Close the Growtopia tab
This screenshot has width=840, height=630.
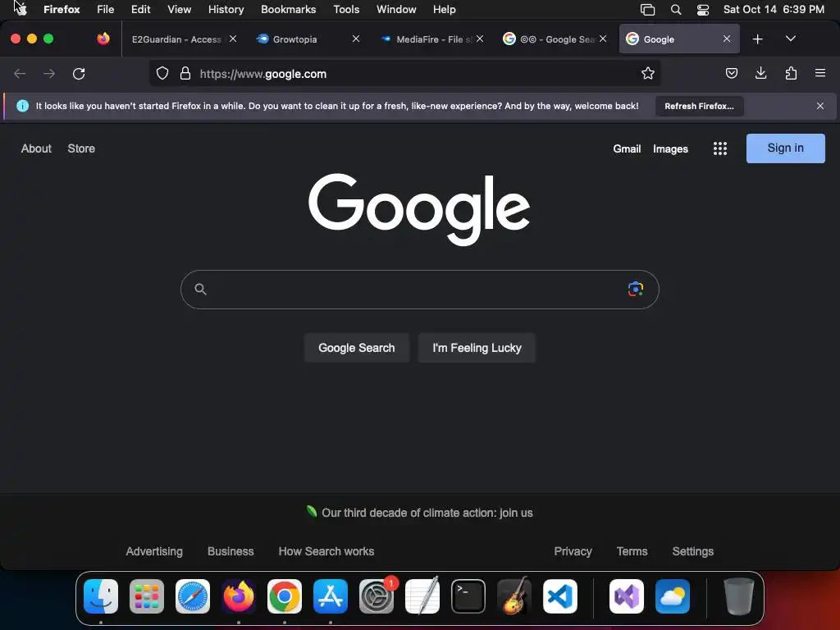pyautogui.click(x=356, y=39)
